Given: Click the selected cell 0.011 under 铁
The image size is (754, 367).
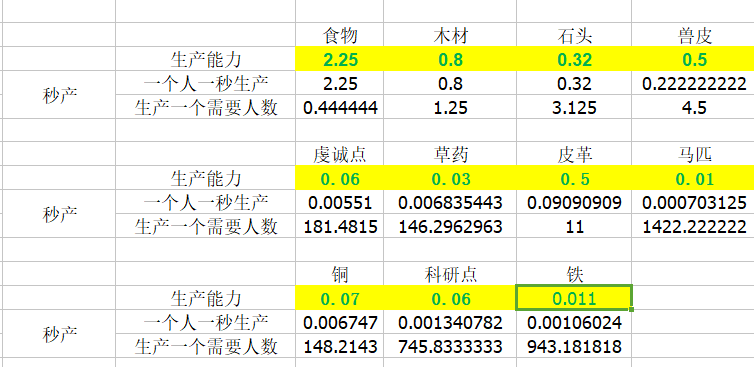Looking at the screenshot, I should [x=574, y=298].
